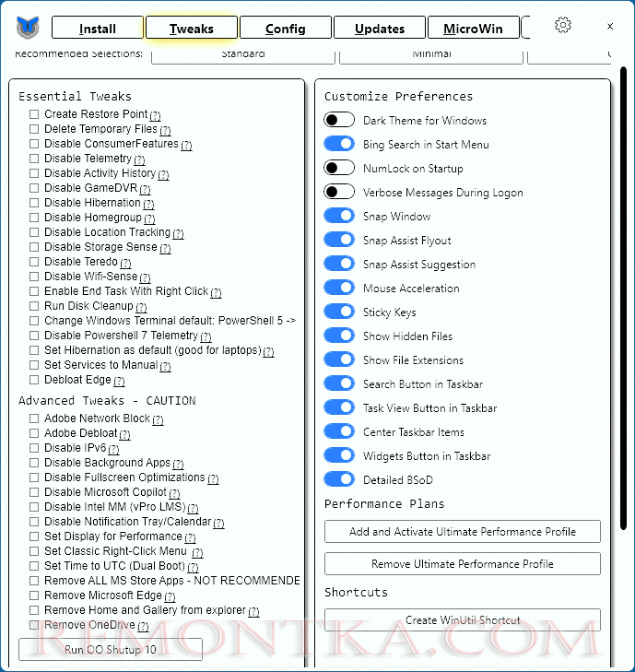Viewport: 635px width, 672px height.
Task: Tick the Disable Activity History checkbox
Action: click(x=34, y=173)
